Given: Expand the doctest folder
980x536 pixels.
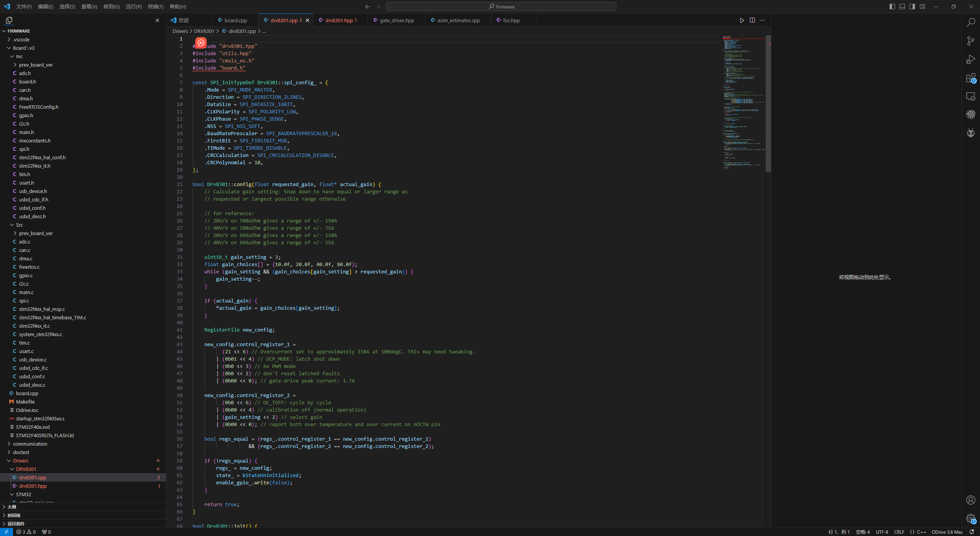Looking at the screenshot, I should click(x=83, y=452).
